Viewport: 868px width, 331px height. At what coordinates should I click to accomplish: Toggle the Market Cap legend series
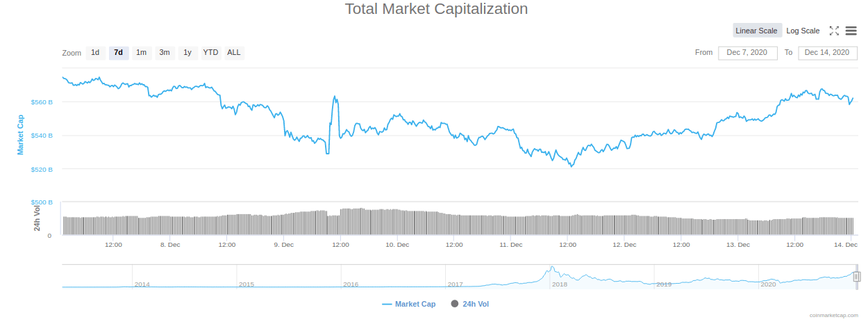pyautogui.click(x=409, y=304)
